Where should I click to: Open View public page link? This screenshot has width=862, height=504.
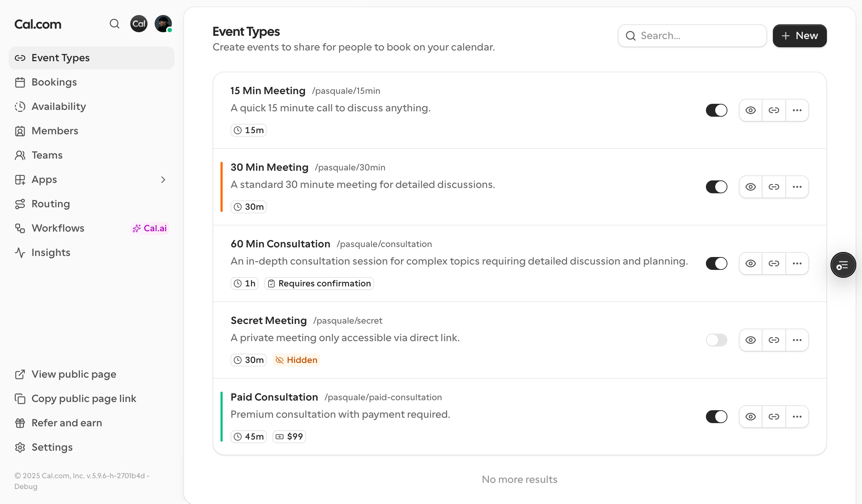point(74,374)
